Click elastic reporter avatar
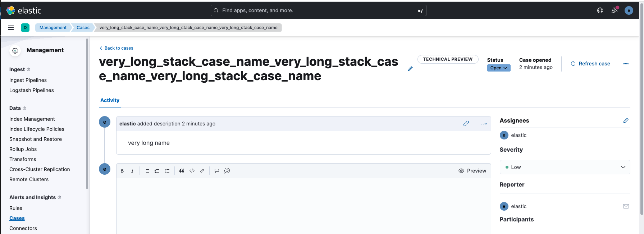Viewport: 644px width, 234px height. (x=504, y=206)
